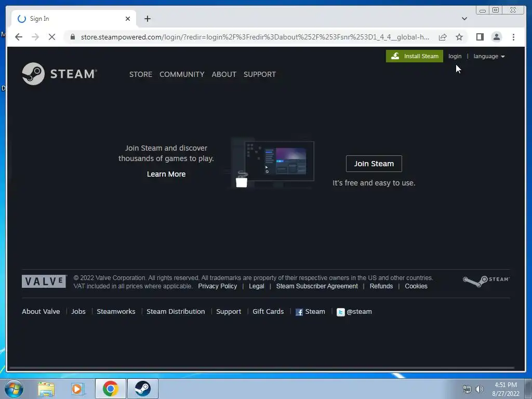The height and width of the screenshot is (399, 532).
Task: Open the Windows Start button
Action: point(14,389)
